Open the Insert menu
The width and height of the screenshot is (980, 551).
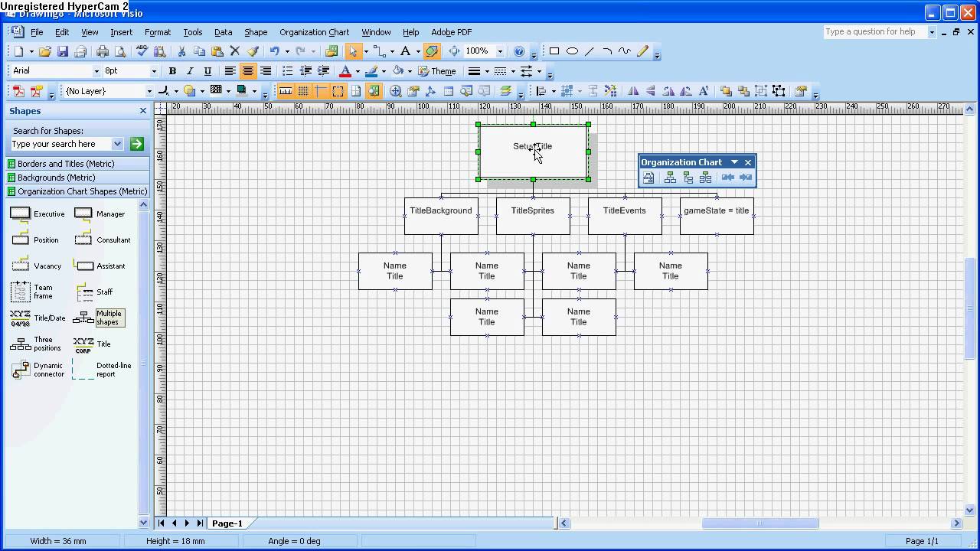pyautogui.click(x=121, y=32)
